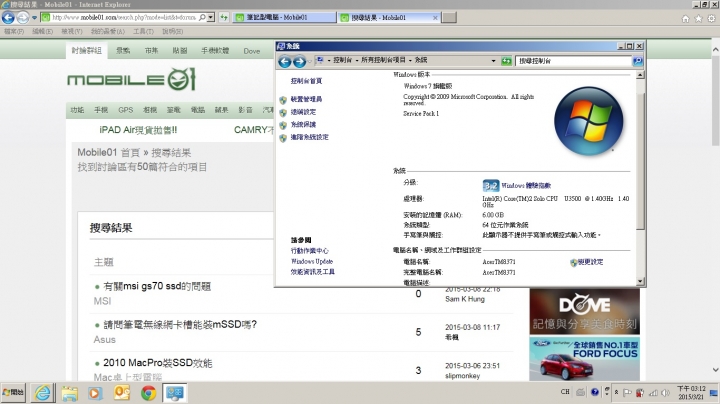Click the Dove advertisement banner

click(585, 311)
